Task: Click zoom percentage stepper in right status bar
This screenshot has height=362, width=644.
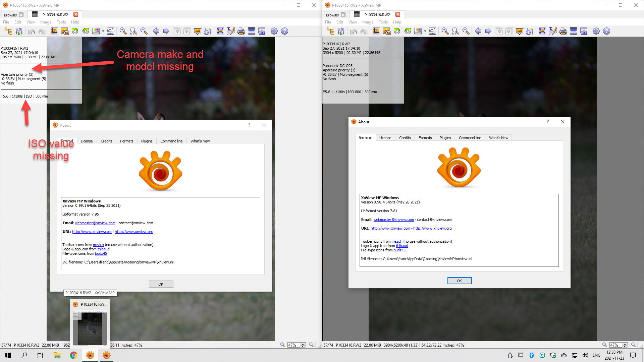Action: [625, 345]
